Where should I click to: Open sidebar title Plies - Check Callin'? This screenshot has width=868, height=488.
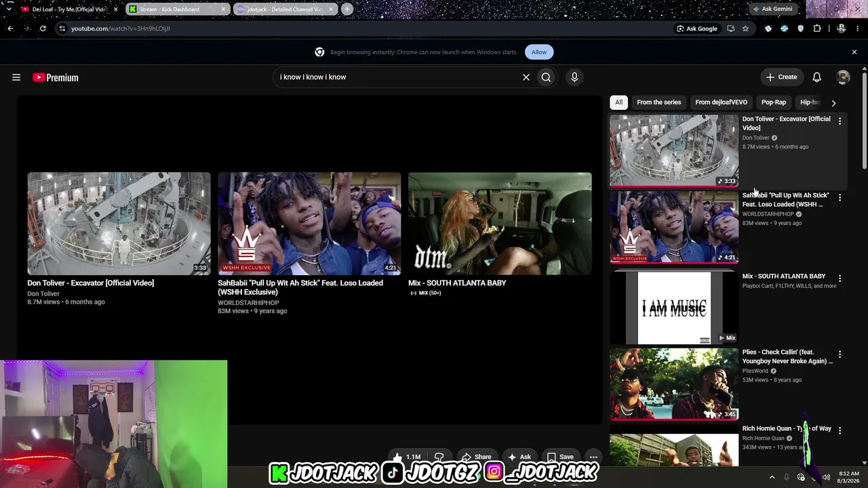[787, 357]
